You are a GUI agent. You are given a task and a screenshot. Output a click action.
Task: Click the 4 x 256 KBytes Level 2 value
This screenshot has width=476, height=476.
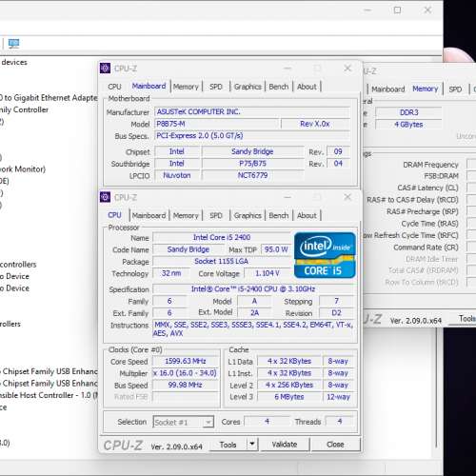coord(289,385)
